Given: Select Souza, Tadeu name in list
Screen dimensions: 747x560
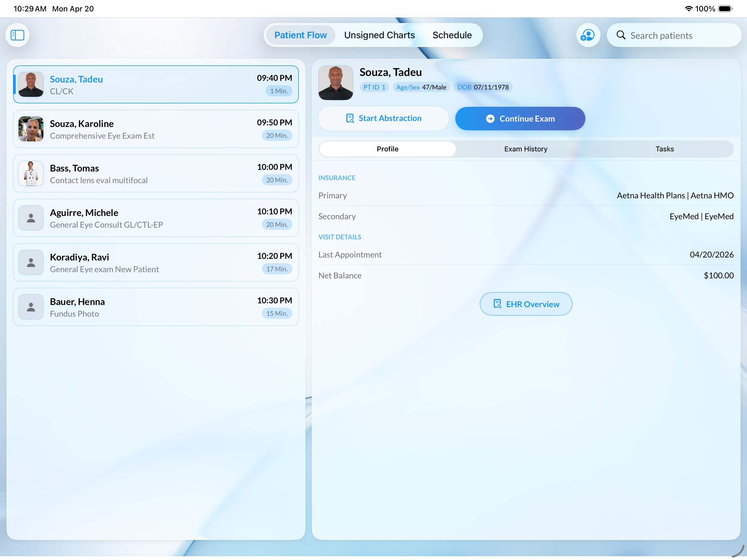Looking at the screenshot, I should [x=76, y=79].
